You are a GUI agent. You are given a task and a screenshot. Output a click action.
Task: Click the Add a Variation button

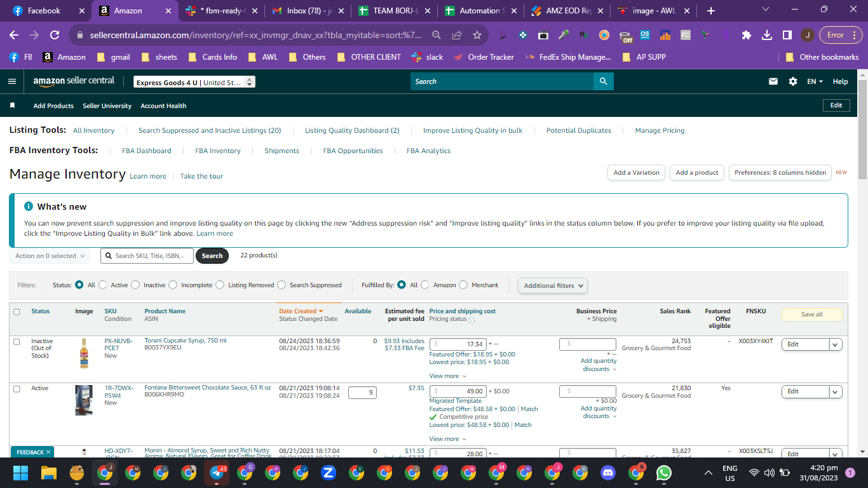pyautogui.click(x=637, y=173)
